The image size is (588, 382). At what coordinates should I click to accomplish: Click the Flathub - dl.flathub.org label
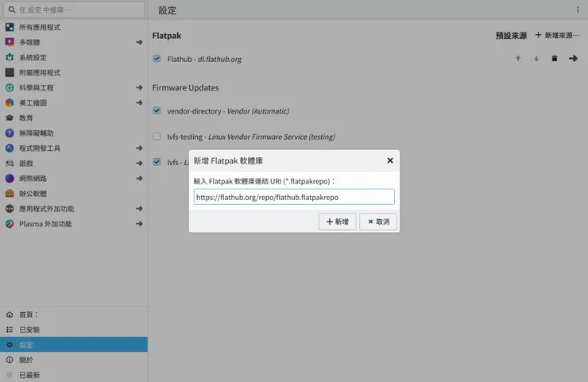[204, 59]
